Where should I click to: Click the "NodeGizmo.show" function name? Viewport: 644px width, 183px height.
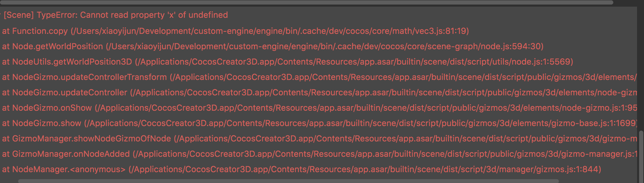47,123
